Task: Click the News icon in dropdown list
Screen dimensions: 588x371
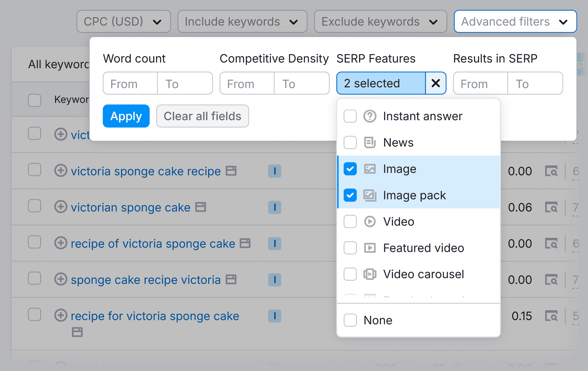Action: [x=369, y=142]
